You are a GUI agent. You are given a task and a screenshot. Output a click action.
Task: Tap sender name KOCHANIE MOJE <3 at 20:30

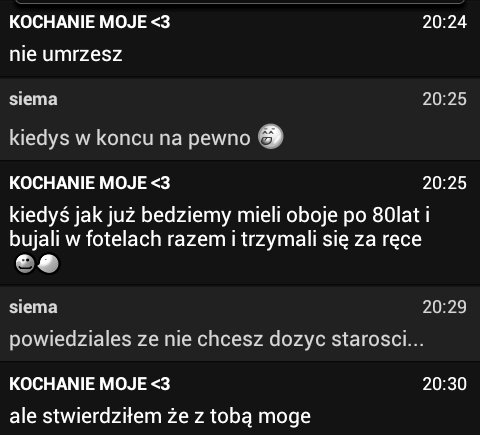click(x=90, y=384)
